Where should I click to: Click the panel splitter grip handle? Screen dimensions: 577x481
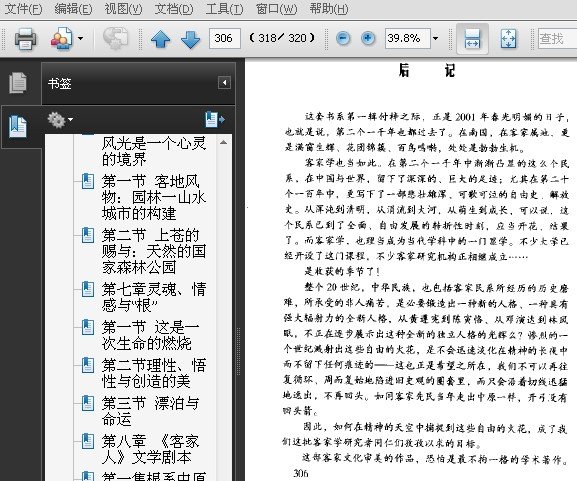pos(238,351)
